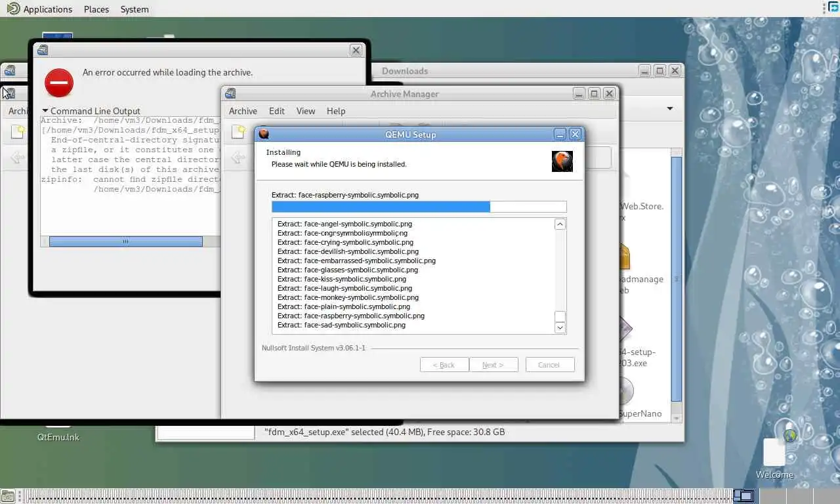Select the 'face-embarrassed-symbolic' log row
This screenshot has height=504, width=840.
pos(356,261)
